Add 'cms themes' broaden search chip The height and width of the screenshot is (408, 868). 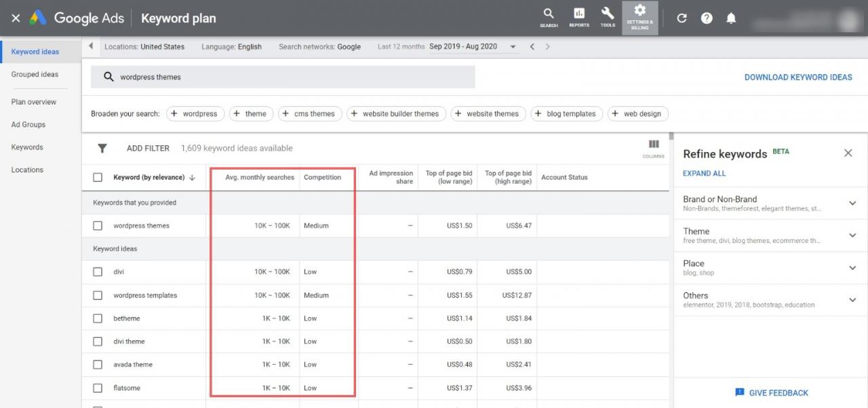(309, 114)
